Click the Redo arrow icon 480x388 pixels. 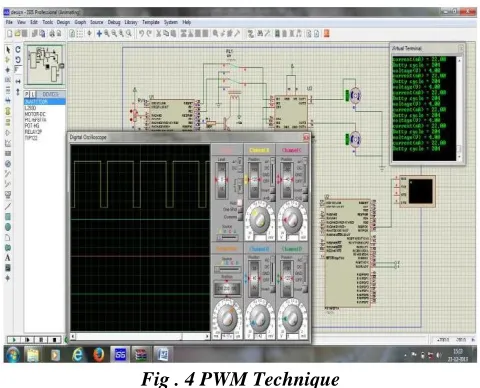[149, 33]
